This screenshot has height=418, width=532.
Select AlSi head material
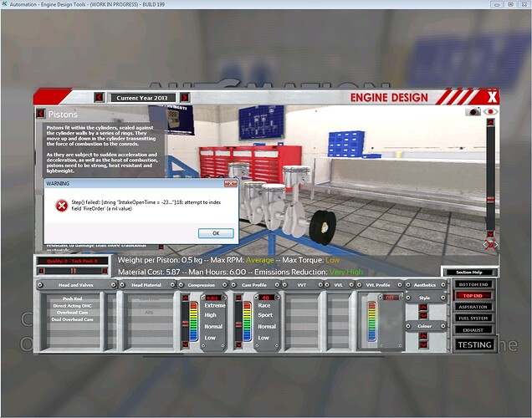click(x=149, y=313)
